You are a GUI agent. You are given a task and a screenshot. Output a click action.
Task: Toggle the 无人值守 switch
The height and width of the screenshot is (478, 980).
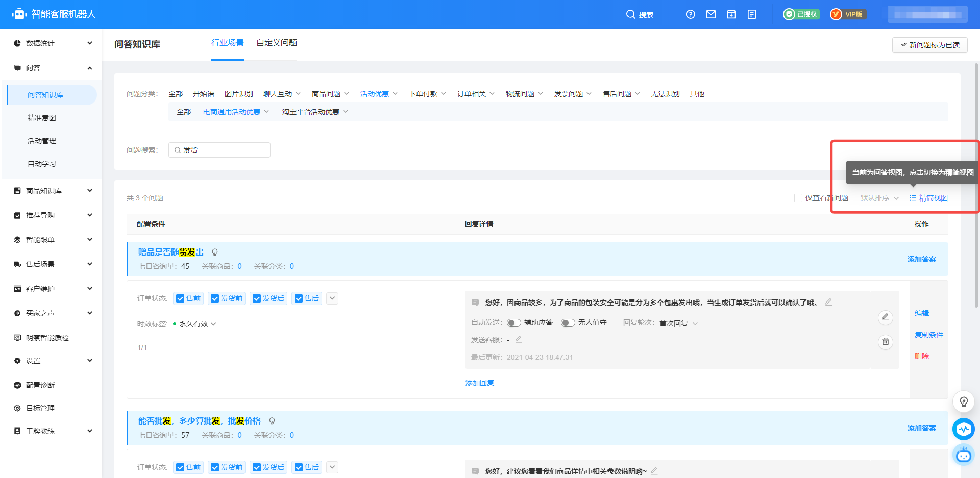(x=568, y=323)
